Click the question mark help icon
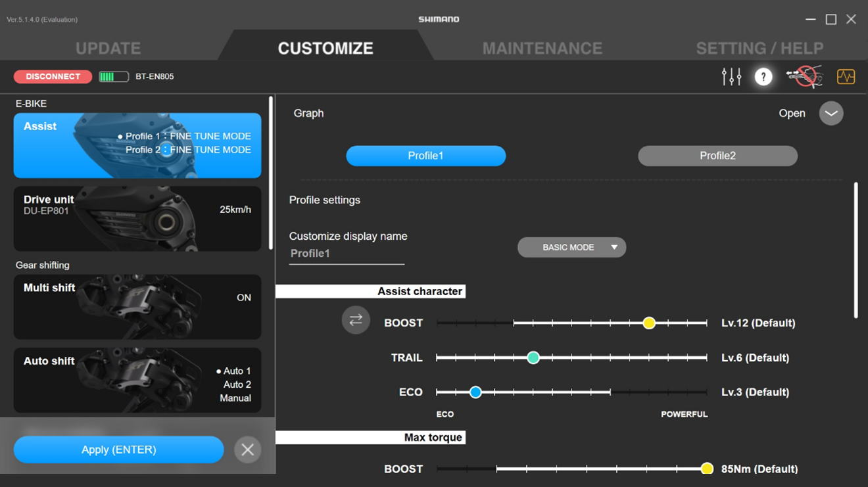The image size is (868, 487). point(763,77)
